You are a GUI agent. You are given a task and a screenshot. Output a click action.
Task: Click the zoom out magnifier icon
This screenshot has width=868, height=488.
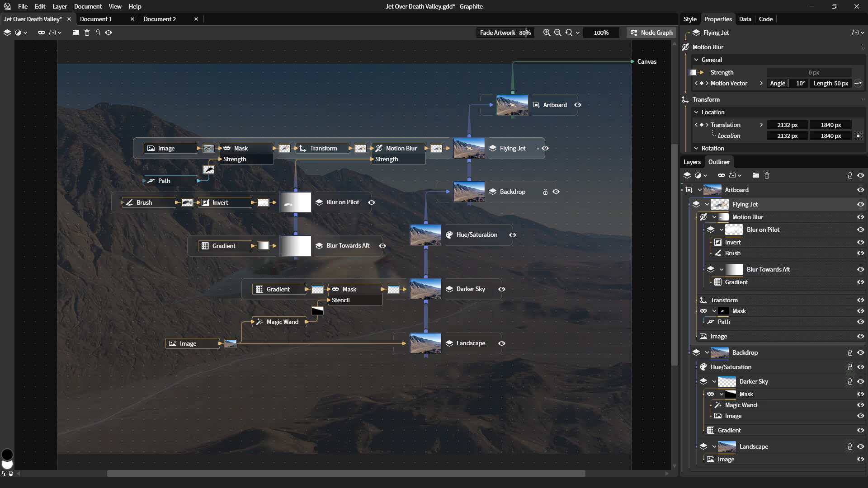coord(557,33)
